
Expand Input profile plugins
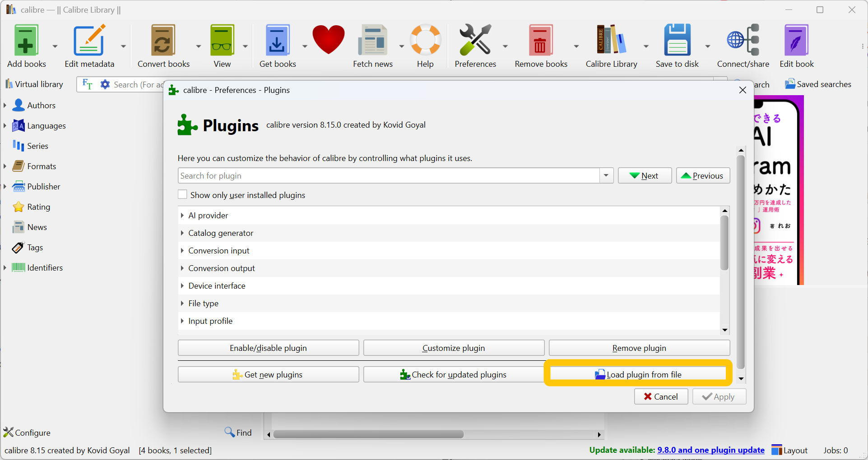click(182, 321)
